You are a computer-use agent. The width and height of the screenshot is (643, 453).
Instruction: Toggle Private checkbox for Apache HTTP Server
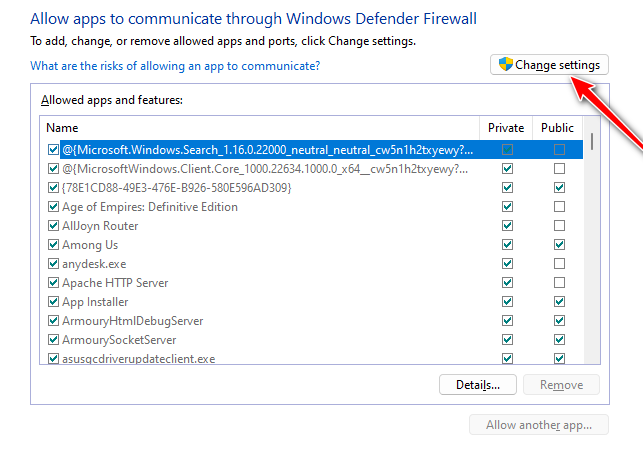pos(507,283)
